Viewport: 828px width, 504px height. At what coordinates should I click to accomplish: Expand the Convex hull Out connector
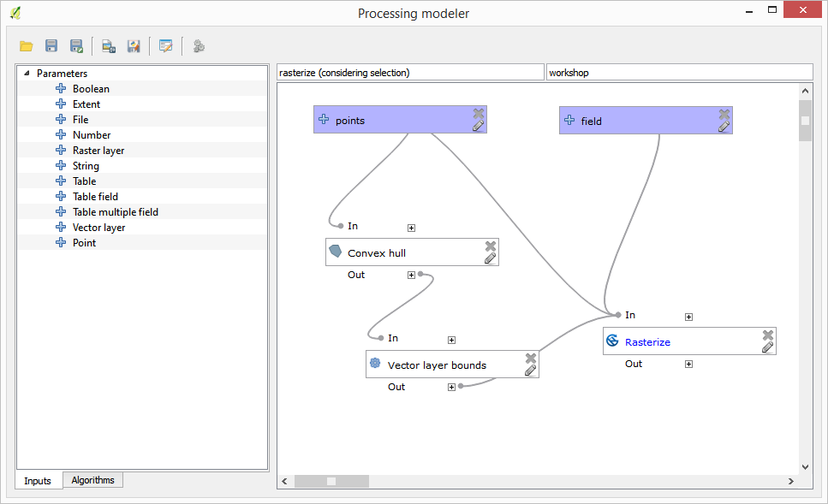click(411, 275)
